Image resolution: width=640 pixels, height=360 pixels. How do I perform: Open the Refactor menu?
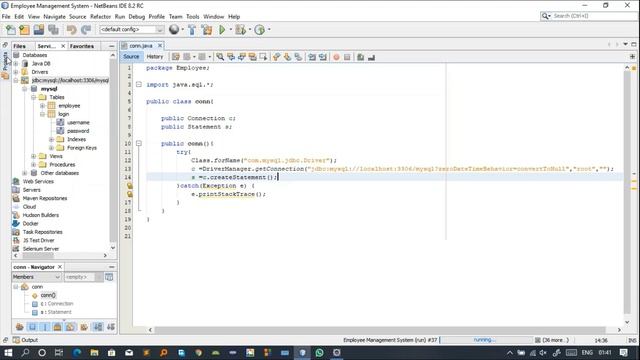[100, 17]
